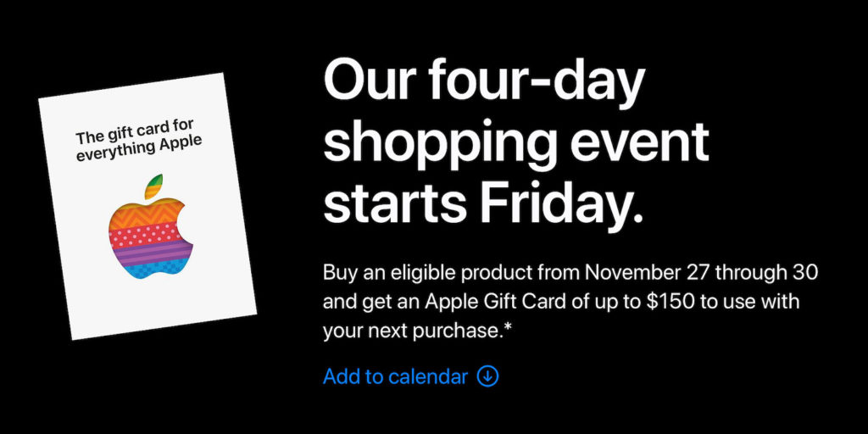Screen dimensions: 868x434
Task: Click the circled down-arrow download icon
Action: [487, 376]
